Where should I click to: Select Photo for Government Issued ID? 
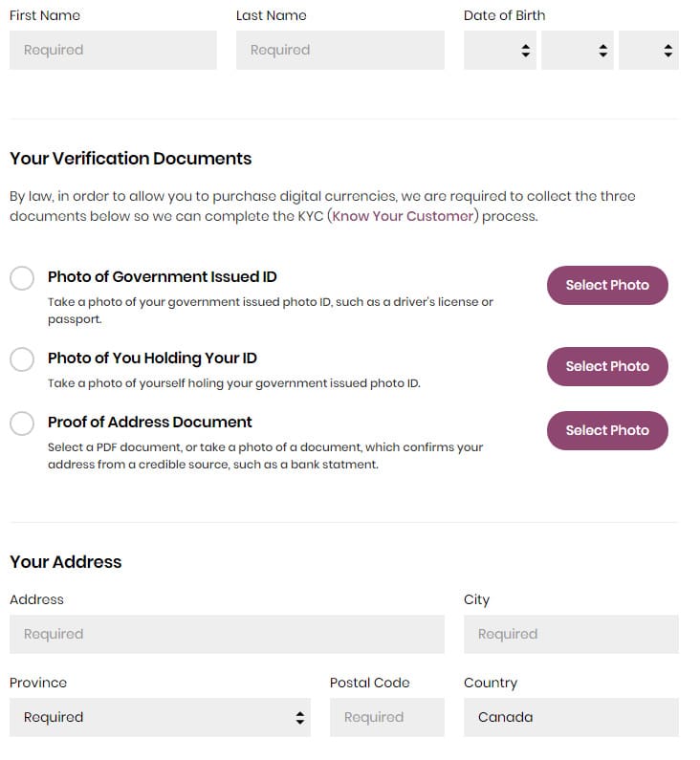[607, 285]
